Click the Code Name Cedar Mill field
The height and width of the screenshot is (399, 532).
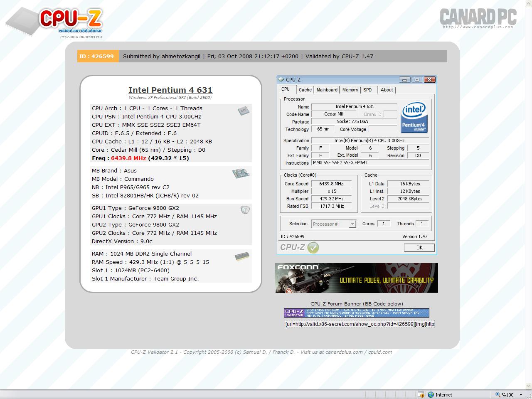[x=334, y=114]
